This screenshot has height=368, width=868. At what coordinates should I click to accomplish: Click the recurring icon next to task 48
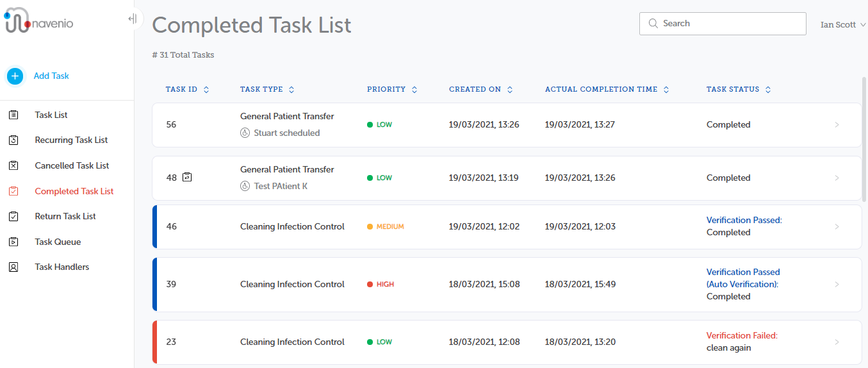click(187, 177)
